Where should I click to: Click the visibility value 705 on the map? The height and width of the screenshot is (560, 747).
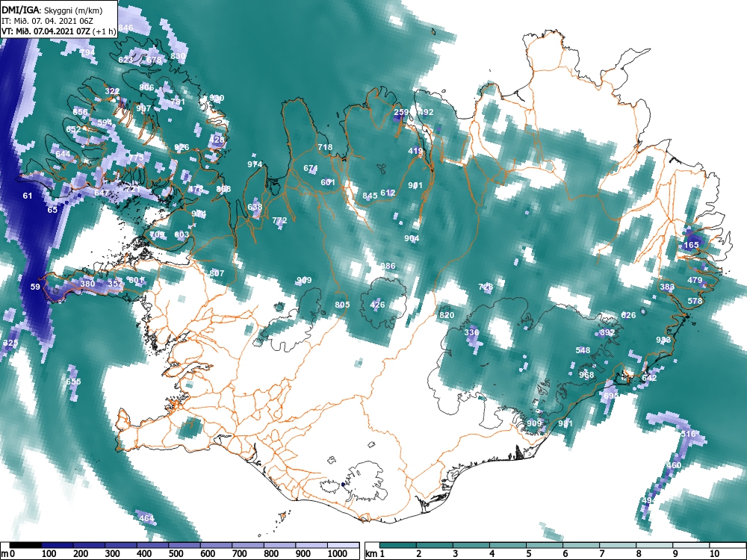point(157,234)
